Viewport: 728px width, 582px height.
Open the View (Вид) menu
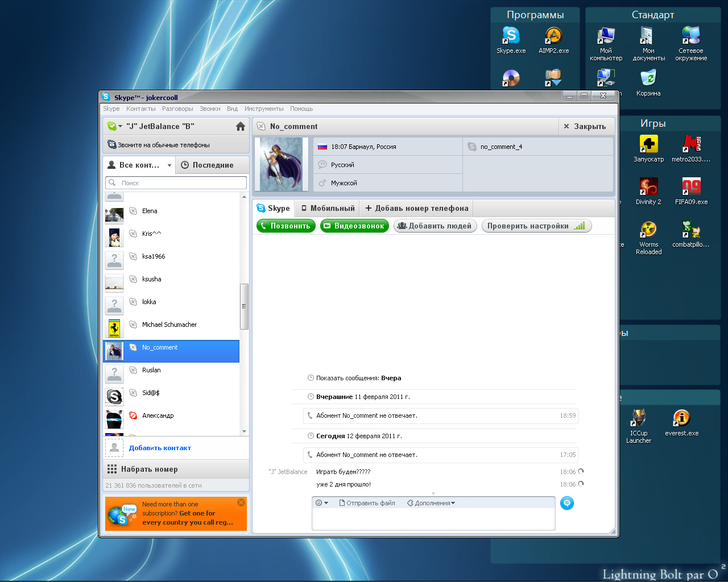coord(232,109)
